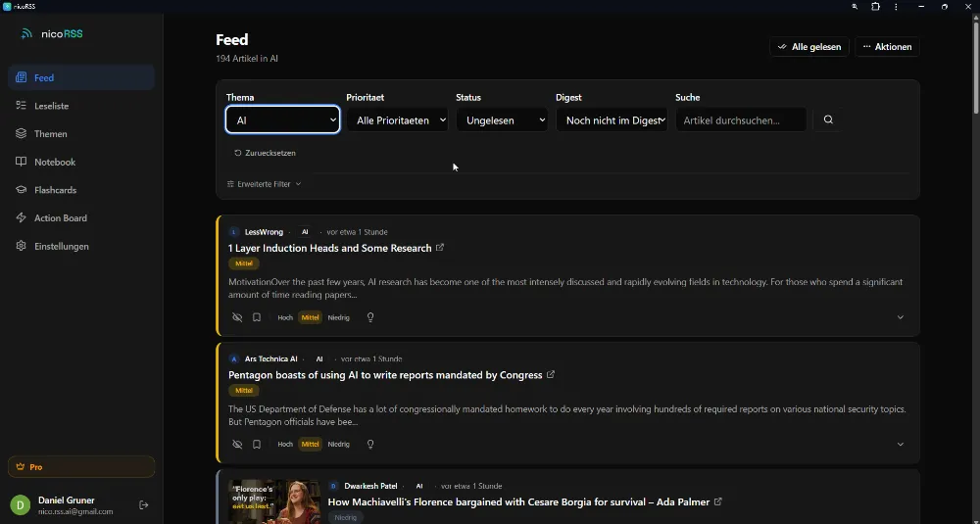980x524 pixels.
Task: Click the AI tag next to Ars Technica
Action: coord(319,359)
